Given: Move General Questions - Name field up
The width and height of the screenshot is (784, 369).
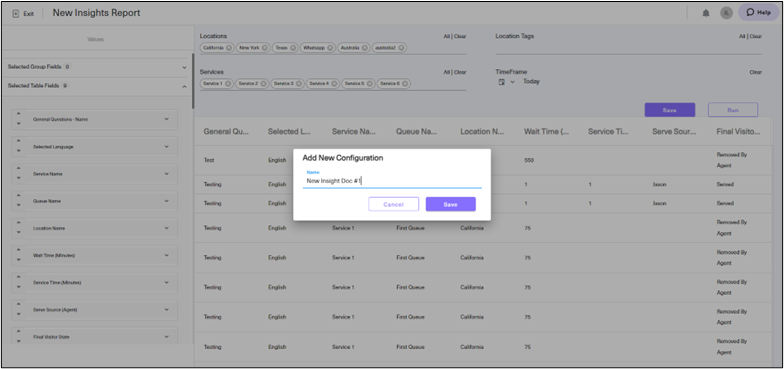Looking at the screenshot, I should (x=19, y=114).
